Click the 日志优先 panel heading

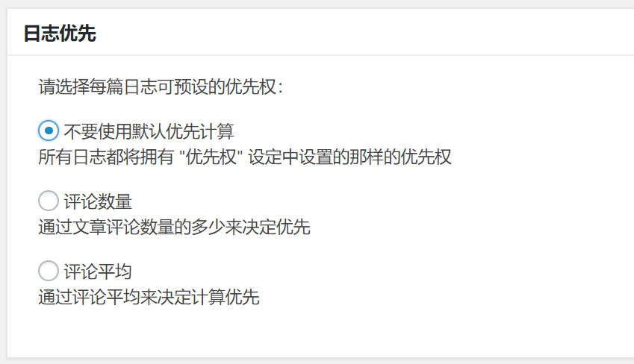tap(60, 33)
